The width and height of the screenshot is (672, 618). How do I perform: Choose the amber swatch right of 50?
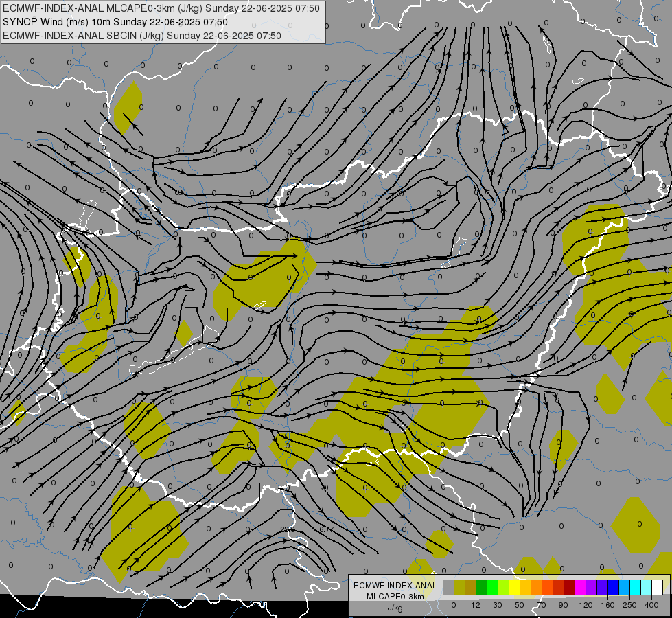[x=526, y=587]
